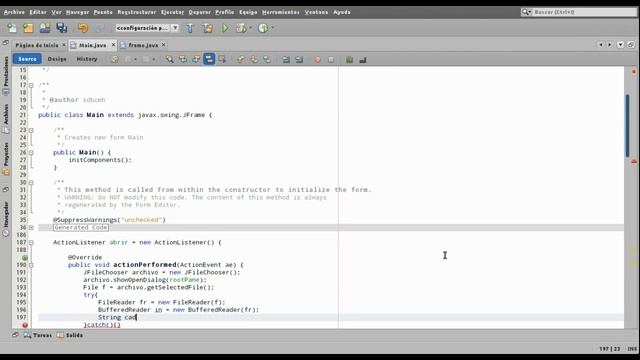640x360 pixels.
Task: Collapse the comment fold on line 23
Action: click(x=31, y=130)
